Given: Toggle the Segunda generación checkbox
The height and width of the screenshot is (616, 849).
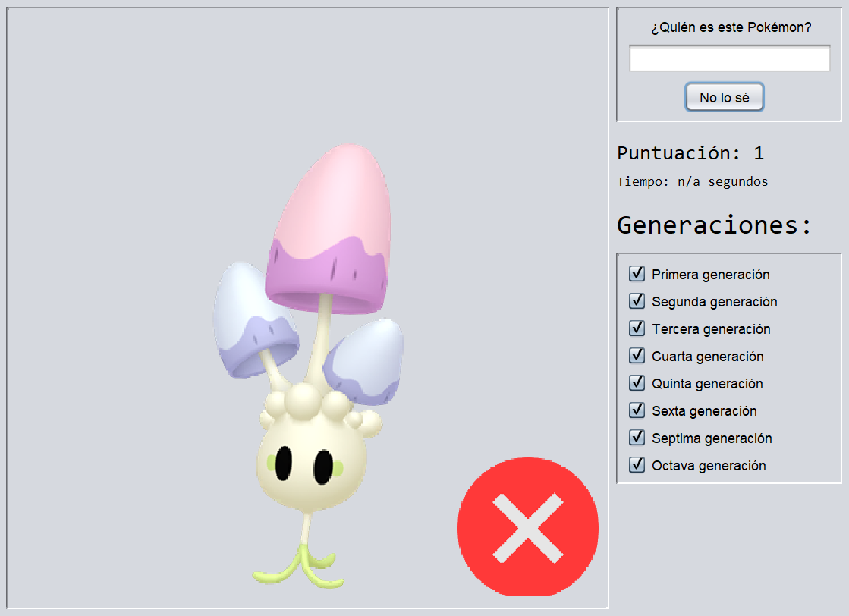Looking at the screenshot, I should (637, 301).
